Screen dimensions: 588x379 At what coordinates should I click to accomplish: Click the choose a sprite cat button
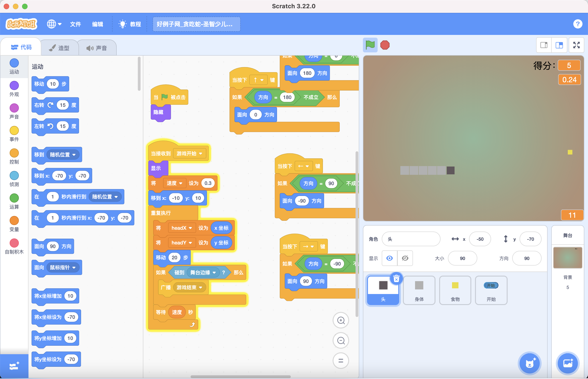point(529,363)
